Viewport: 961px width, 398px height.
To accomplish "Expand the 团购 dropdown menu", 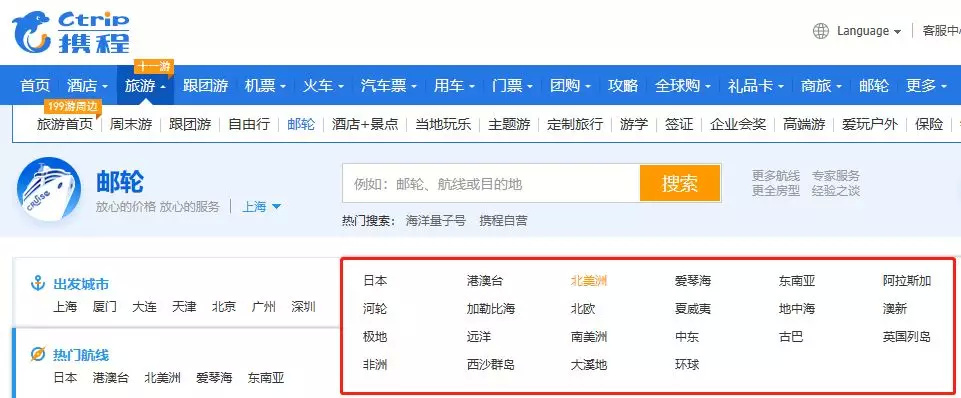I will click(570, 85).
